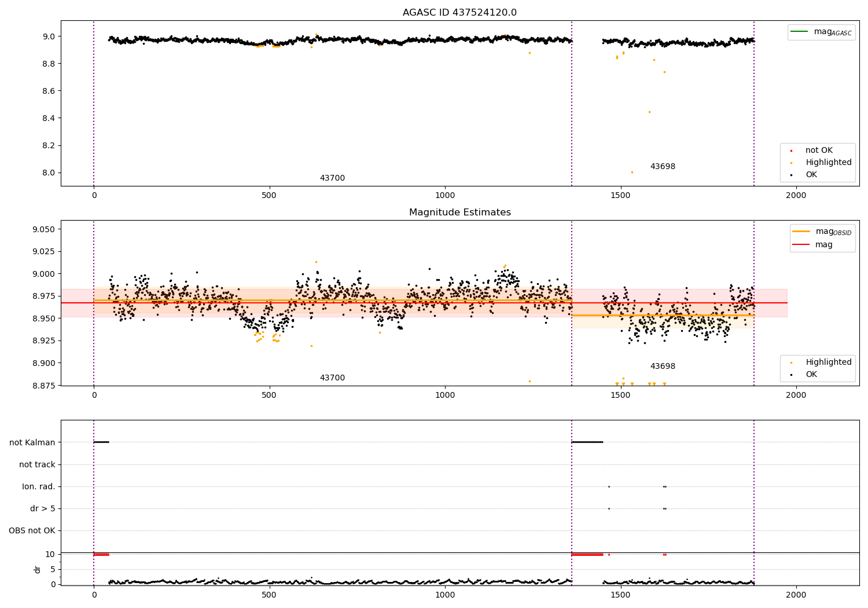868x608 pixels.
Task: Click the '8.925' y-tick in middle panel
Action: [x=43, y=340]
